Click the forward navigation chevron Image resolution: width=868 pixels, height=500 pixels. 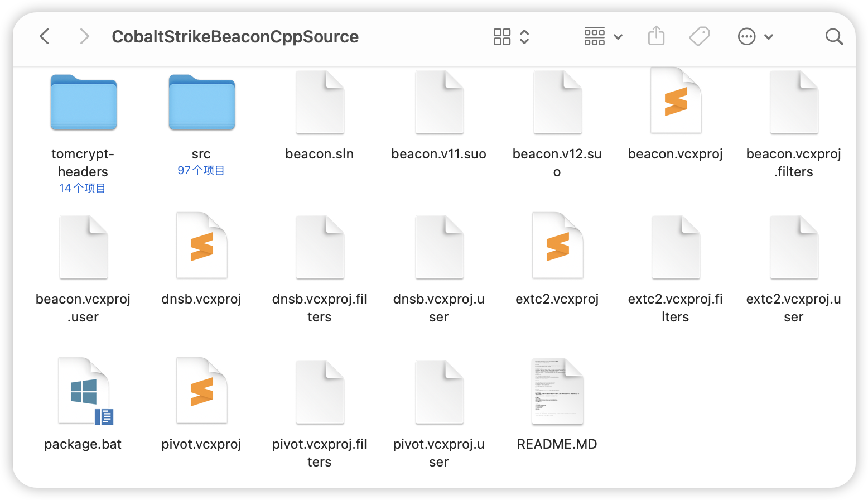84,37
